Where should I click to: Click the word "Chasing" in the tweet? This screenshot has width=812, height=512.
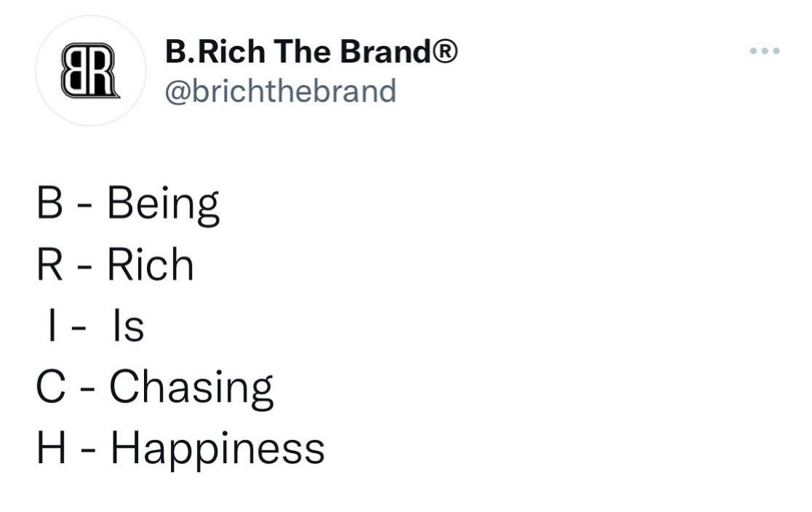(x=191, y=388)
